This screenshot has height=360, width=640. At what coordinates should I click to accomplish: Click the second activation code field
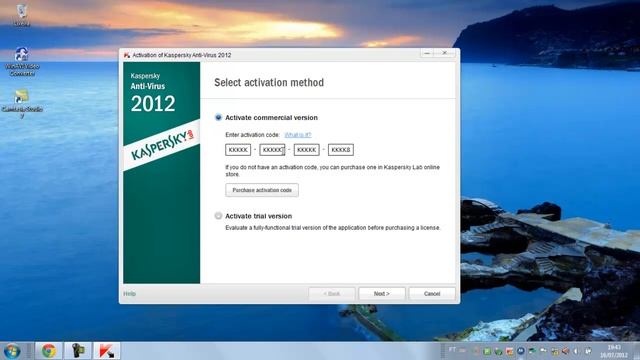(272, 150)
